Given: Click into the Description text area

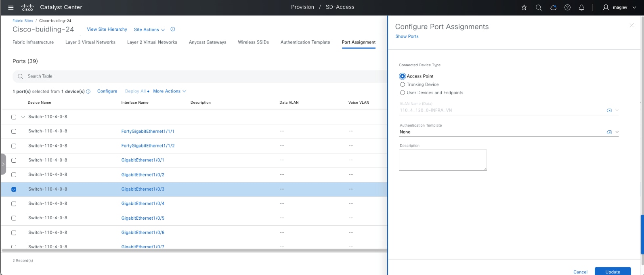Looking at the screenshot, I should click(x=443, y=160).
